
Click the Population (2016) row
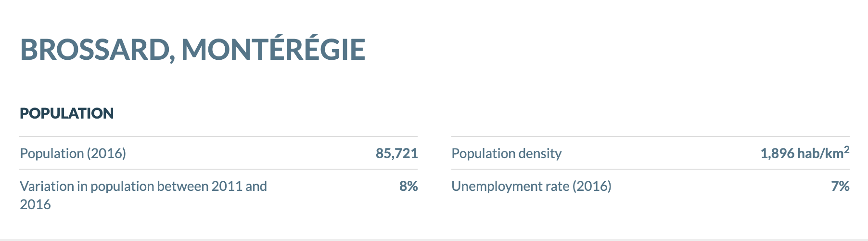pos(218,153)
